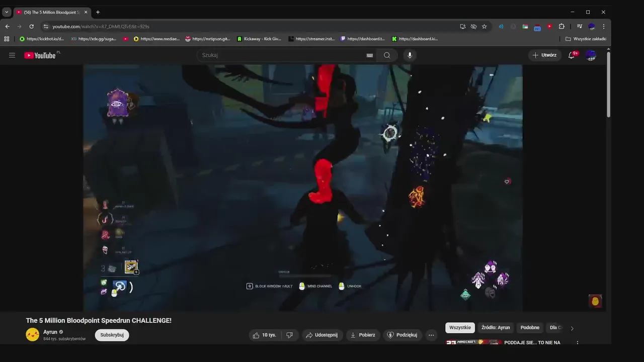Viewport: 644px width, 362px height.
Task: Open the media control playlist icon
Action: (x=579, y=26)
